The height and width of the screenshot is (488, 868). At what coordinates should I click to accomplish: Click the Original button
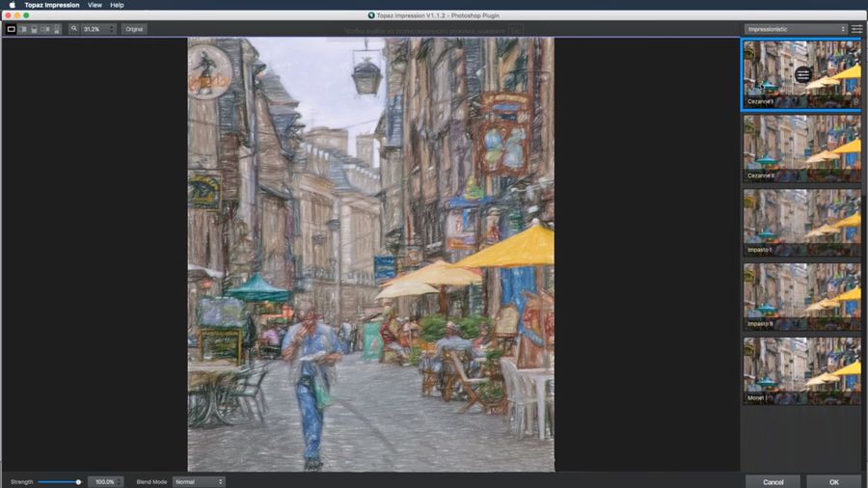point(134,29)
